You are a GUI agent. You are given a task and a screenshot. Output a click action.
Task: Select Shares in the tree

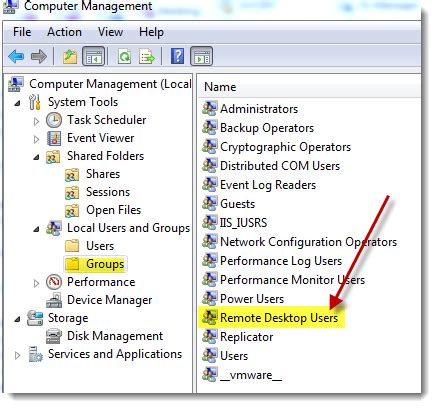[x=103, y=174]
